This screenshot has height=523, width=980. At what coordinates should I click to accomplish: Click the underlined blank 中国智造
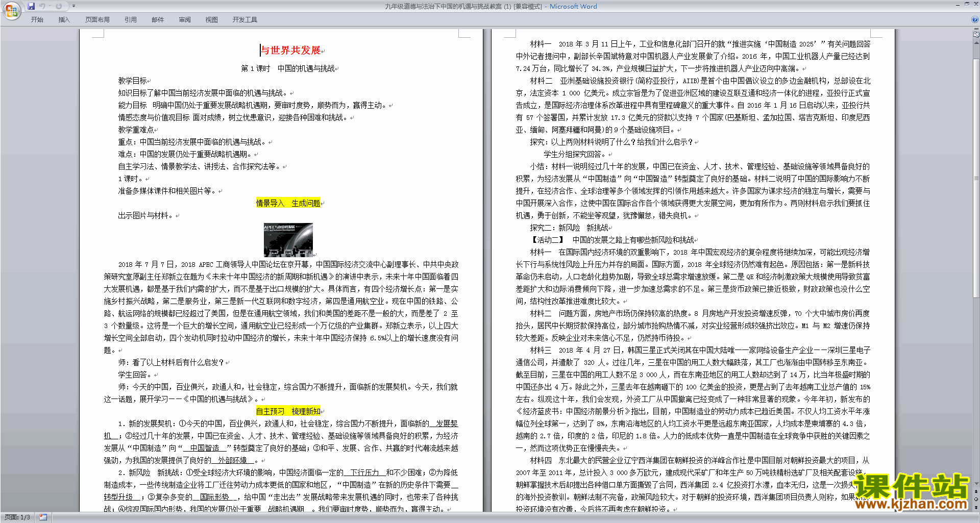coord(204,448)
